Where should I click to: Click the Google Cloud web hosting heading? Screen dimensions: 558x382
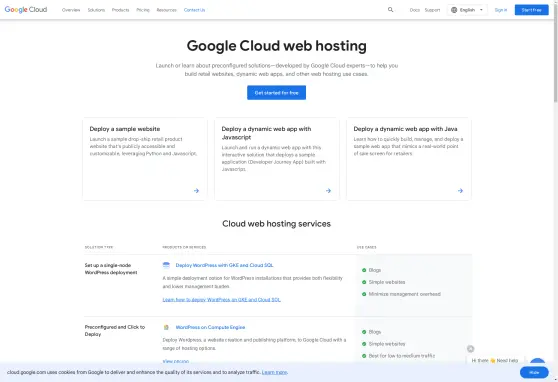pos(277,46)
